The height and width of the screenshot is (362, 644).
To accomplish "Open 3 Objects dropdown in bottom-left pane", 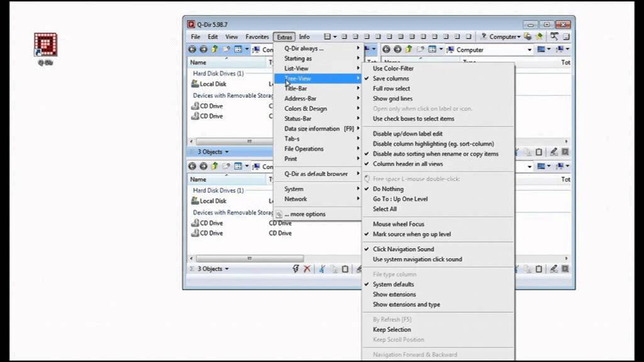I will pos(213,269).
